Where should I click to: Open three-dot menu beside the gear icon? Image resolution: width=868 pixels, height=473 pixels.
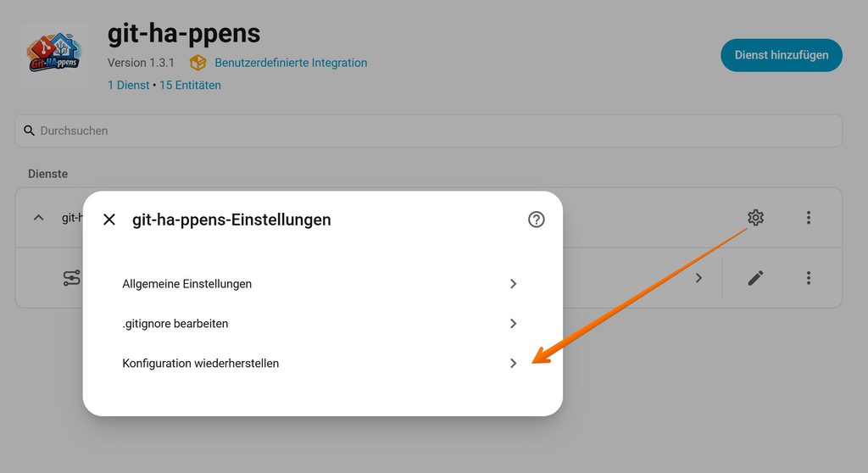coord(808,217)
